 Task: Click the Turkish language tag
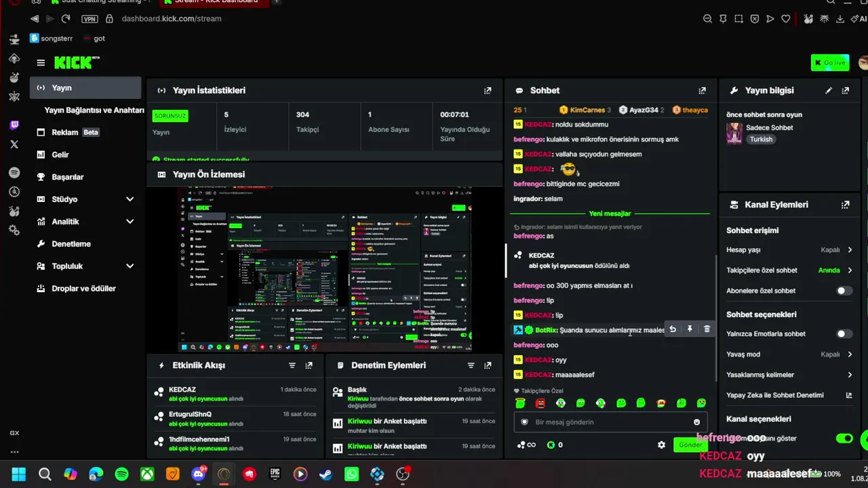761,140
